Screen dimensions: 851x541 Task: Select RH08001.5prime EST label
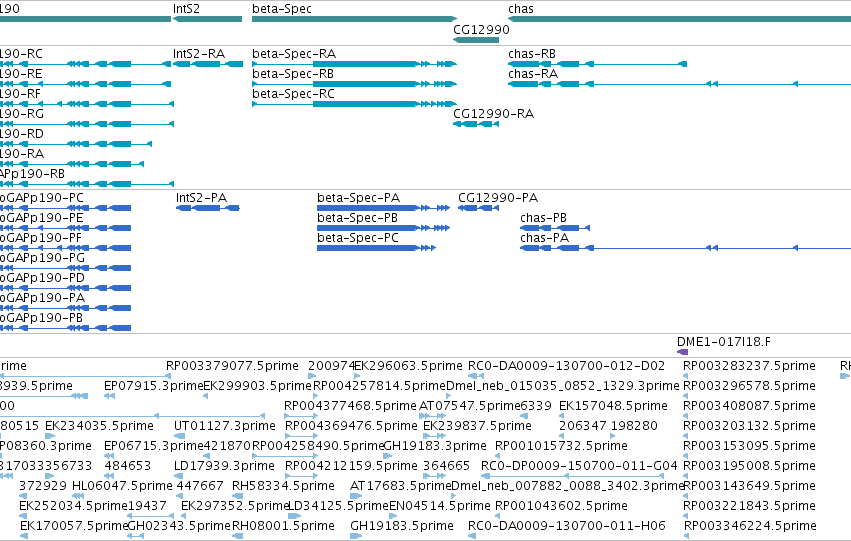point(283,526)
